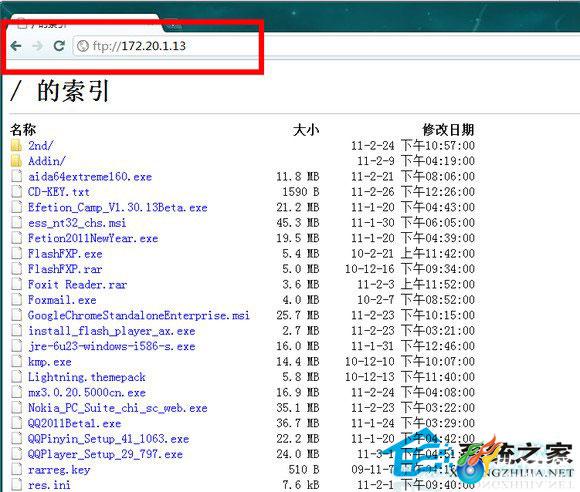Click install_flash_player_ax.exe link

[112, 331]
